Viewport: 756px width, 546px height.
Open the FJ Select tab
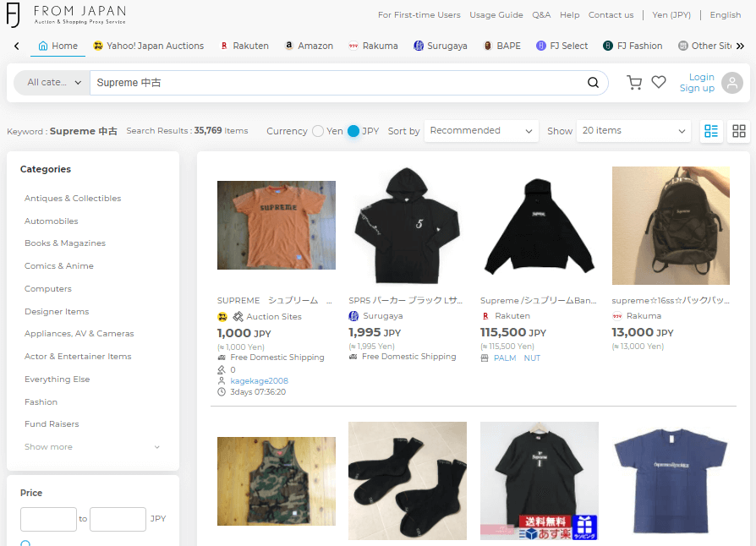(562, 46)
